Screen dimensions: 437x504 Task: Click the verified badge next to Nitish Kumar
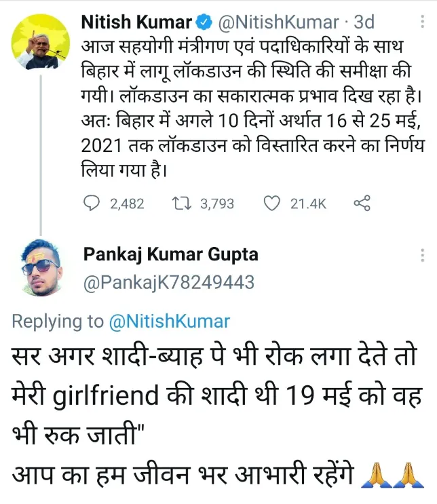click(204, 22)
